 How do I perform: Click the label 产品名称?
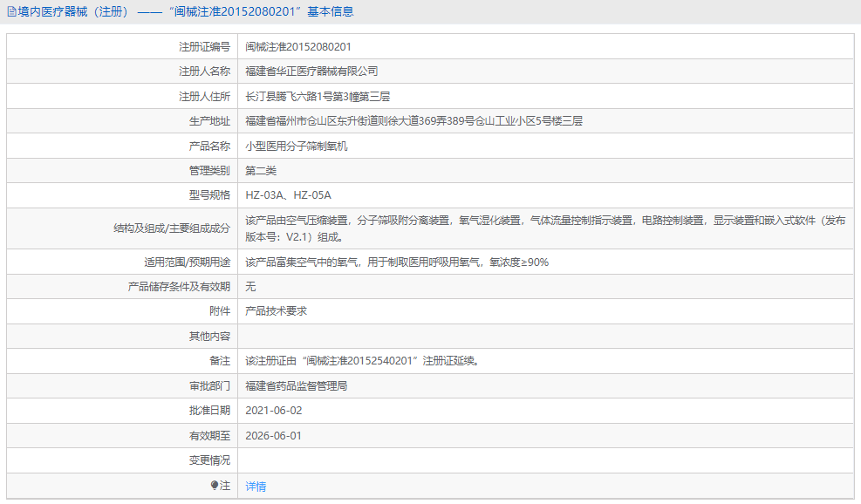[x=209, y=146]
